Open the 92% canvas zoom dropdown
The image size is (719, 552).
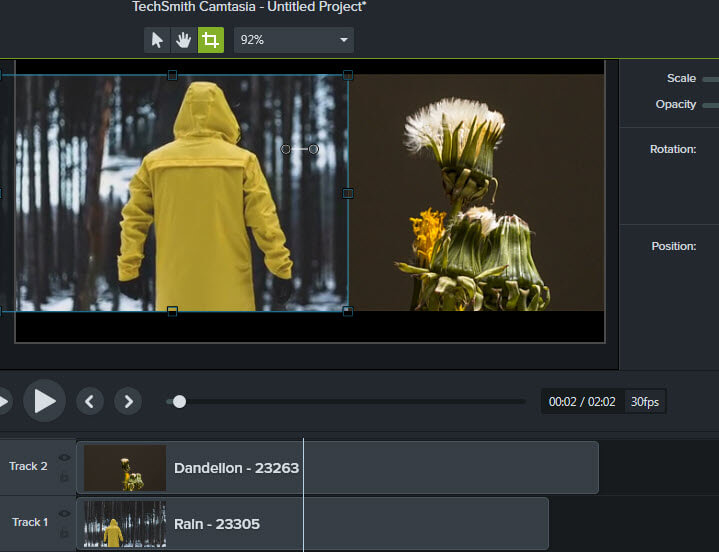click(x=293, y=40)
